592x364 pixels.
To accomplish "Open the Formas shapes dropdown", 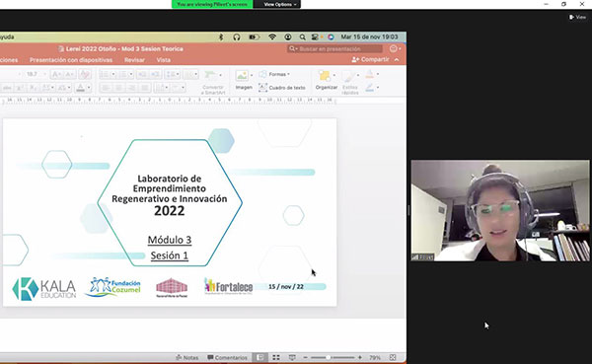I will [275, 74].
